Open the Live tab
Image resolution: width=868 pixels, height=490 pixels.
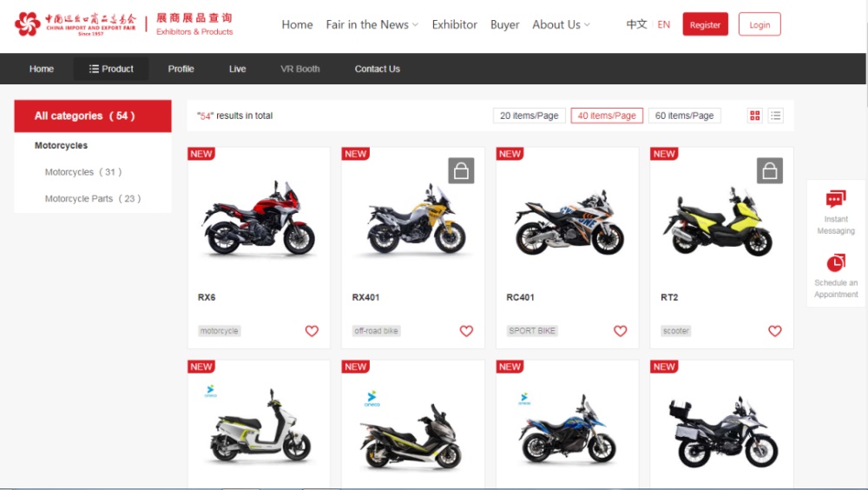(237, 69)
